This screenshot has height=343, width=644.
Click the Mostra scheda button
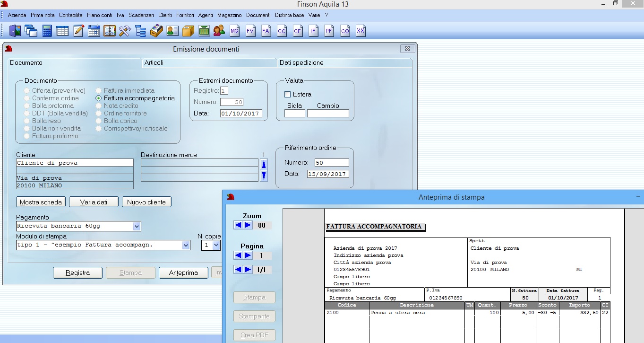click(41, 202)
